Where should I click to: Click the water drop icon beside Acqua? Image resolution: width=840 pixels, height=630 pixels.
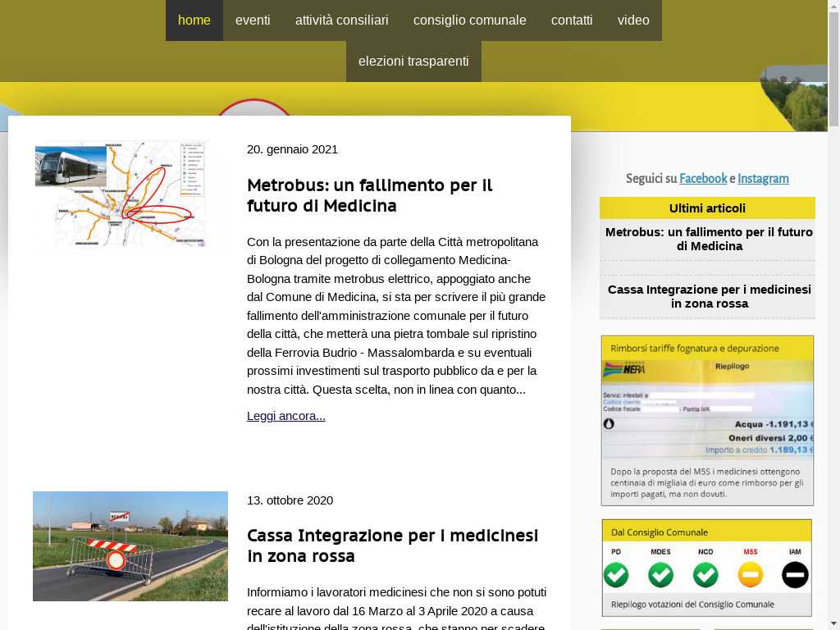pos(609,424)
